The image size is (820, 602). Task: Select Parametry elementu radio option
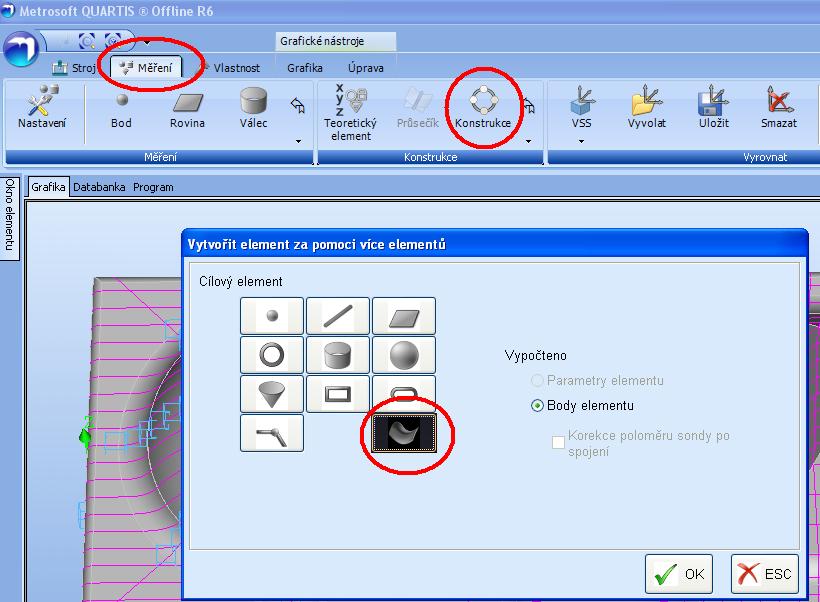(x=597, y=380)
